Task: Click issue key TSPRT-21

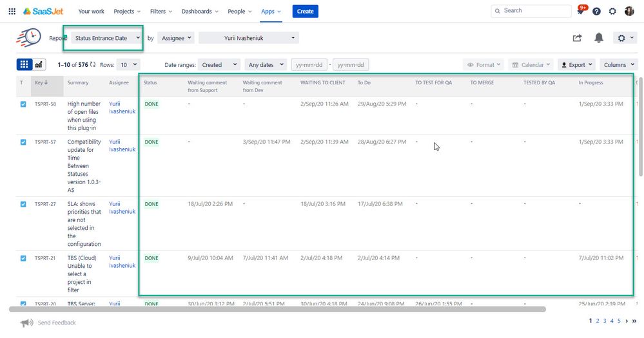Action: click(x=45, y=258)
